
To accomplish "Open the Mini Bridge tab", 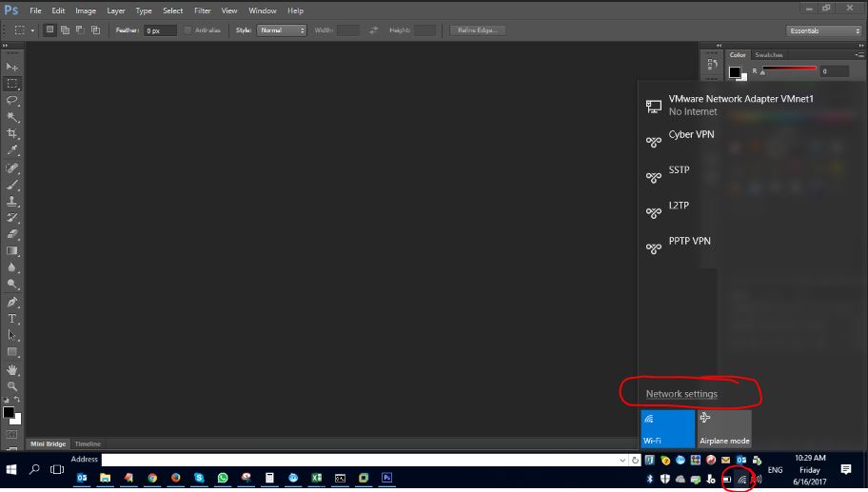I will point(49,443).
